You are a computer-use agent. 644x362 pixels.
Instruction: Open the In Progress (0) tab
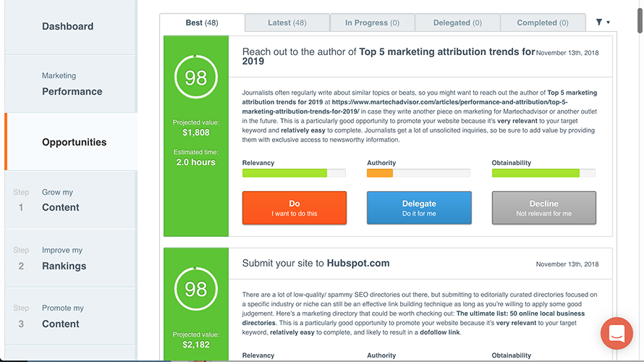click(372, 22)
